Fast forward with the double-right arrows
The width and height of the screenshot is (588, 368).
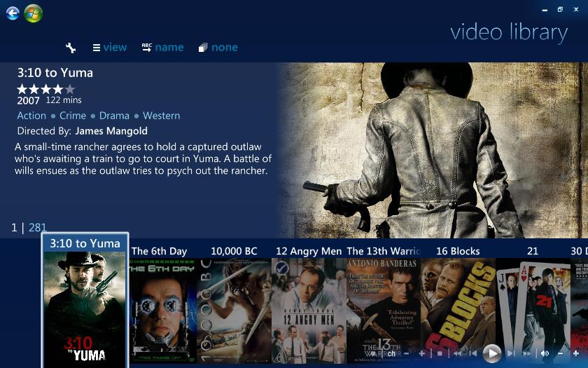(x=526, y=353)
